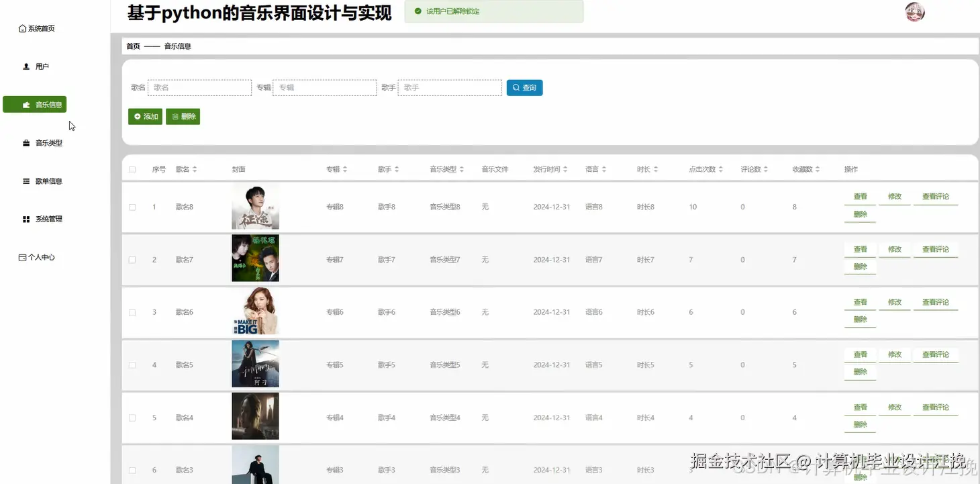The height and width of the screenshot is (484, 980).
Task: Click 删除 in the 歌名5 row
Action: [860, 372]
